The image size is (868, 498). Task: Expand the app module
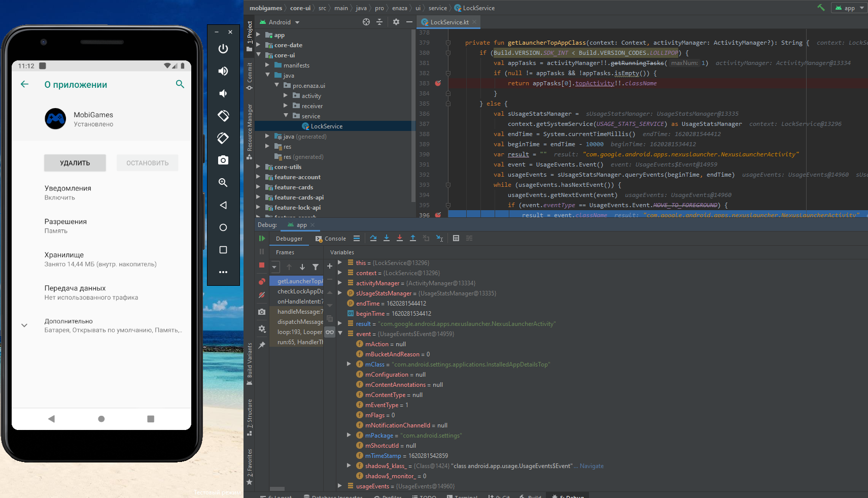pyautogui.click(x=258, y=35)
